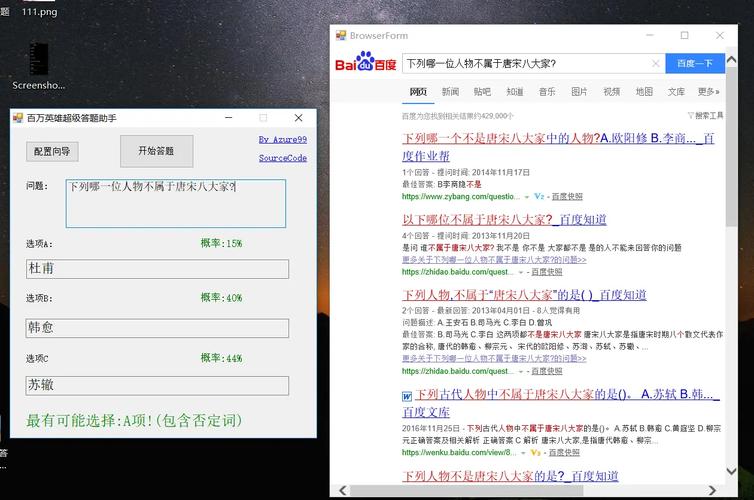Click option A field containing 杜甫
Viewport: 754px width, 500px height.
click(157, 269)
